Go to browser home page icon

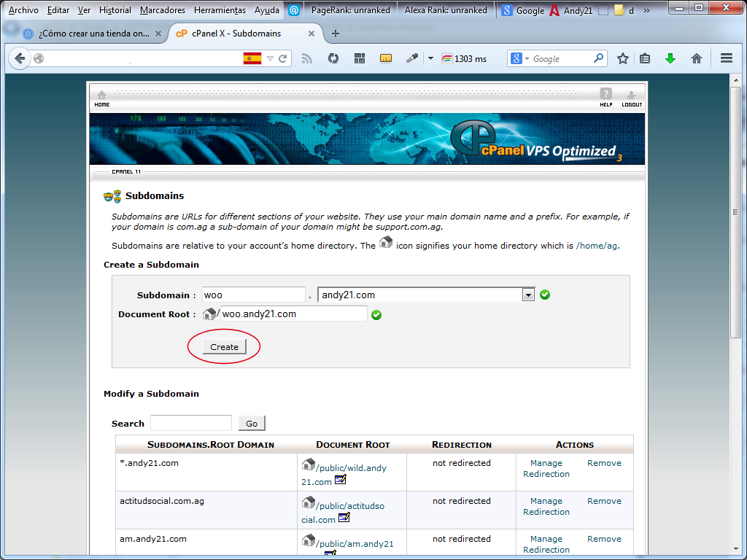(x=697, y=58)
